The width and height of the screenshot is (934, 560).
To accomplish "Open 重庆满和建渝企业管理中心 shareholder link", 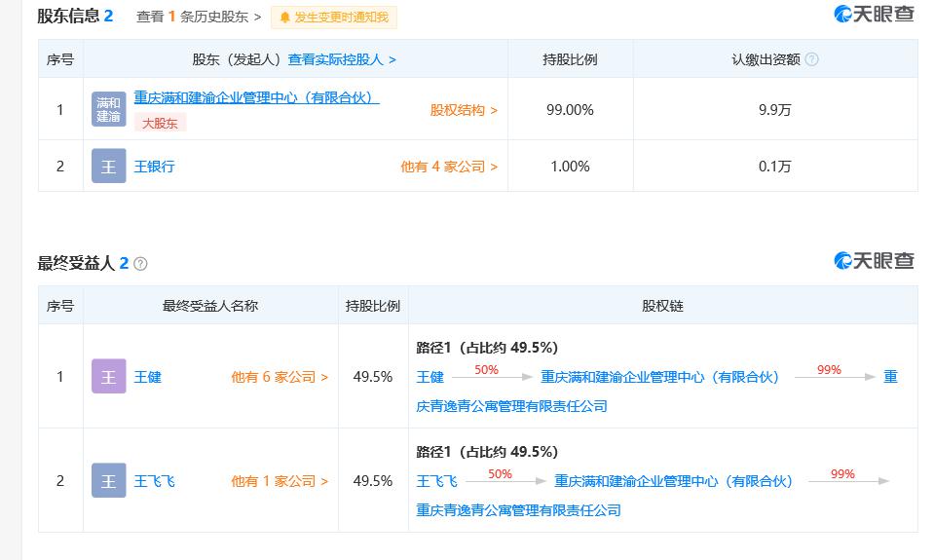I will pyautogui.click(x=256, y=97).
